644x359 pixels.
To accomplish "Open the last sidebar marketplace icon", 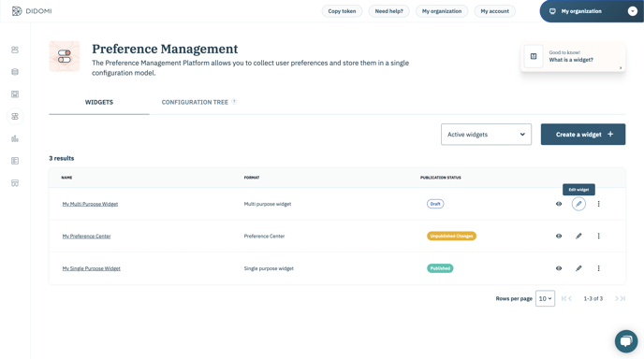I will (15, 183).
